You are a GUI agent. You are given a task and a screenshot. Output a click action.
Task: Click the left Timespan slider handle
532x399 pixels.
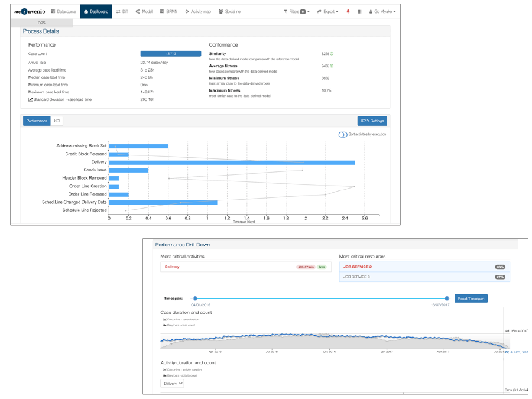tap(195, 299)
